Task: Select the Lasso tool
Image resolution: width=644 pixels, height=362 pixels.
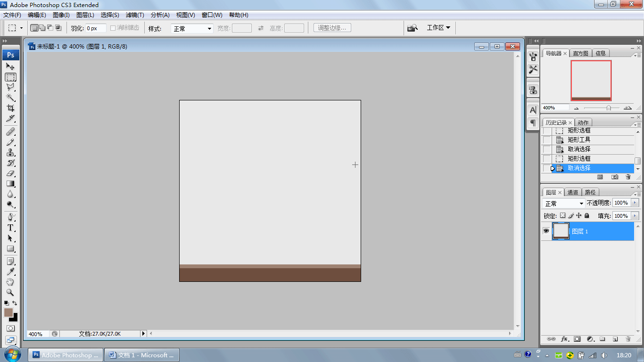Action: point(10,87)
